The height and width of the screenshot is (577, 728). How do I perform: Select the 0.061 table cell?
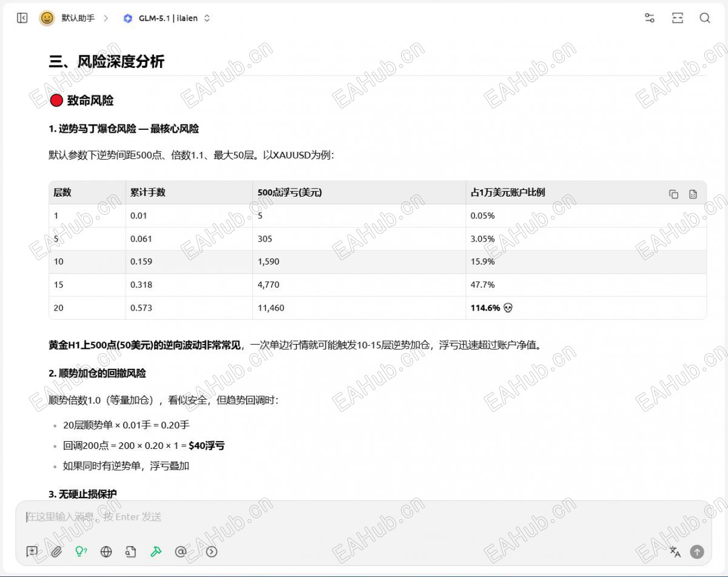coord(189,238)
